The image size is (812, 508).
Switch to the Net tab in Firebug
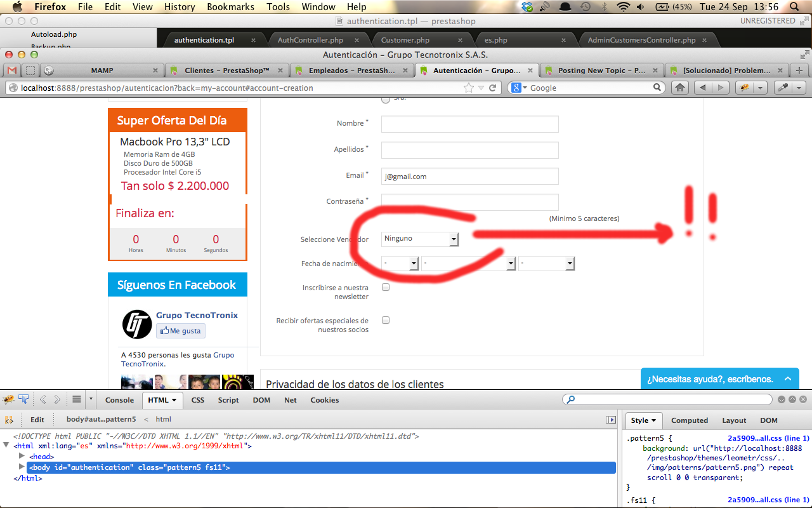point(291,400)
